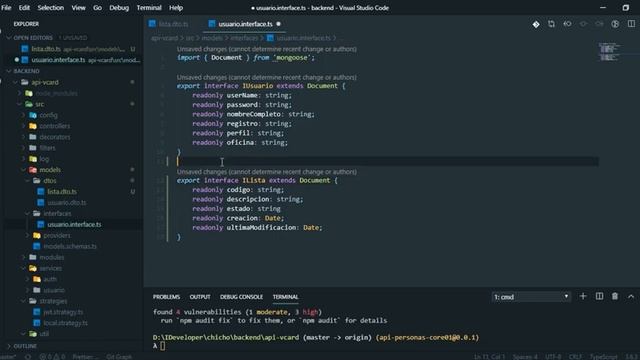Split the editor with the split editor icon
This screenshot has width=640, height=360.
pos(631,24)
